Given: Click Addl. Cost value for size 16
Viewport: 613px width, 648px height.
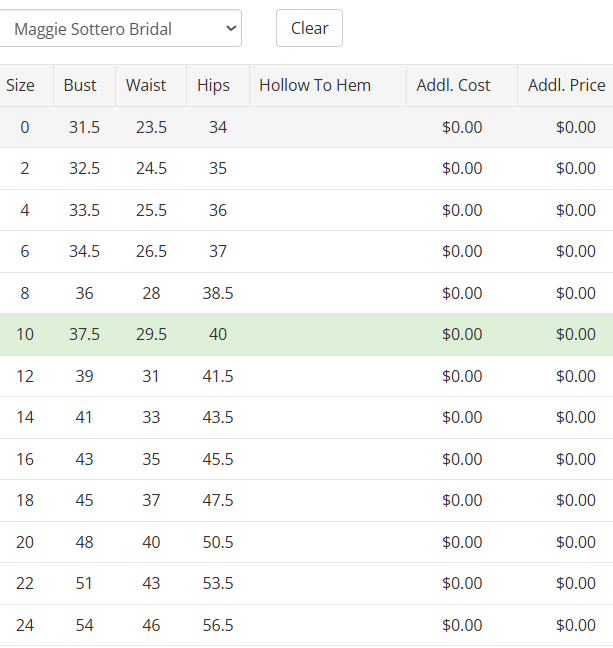Looking at the screenshot, I should coord(462,459).
